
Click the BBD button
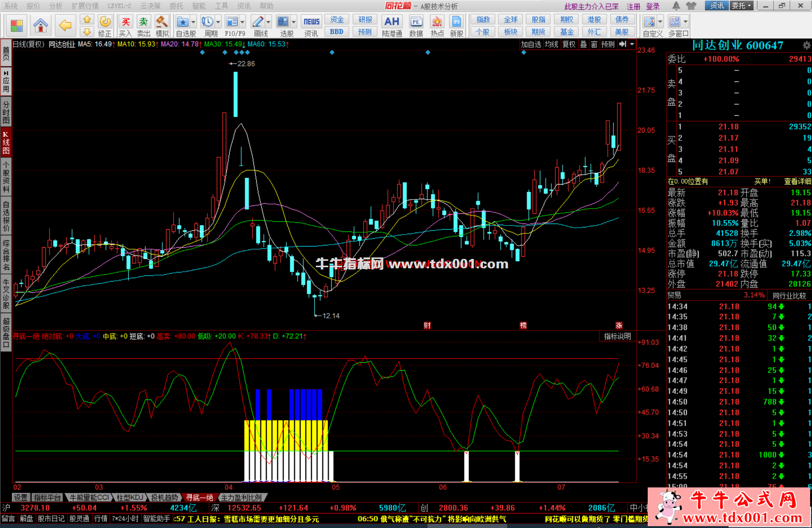(336, 32)
